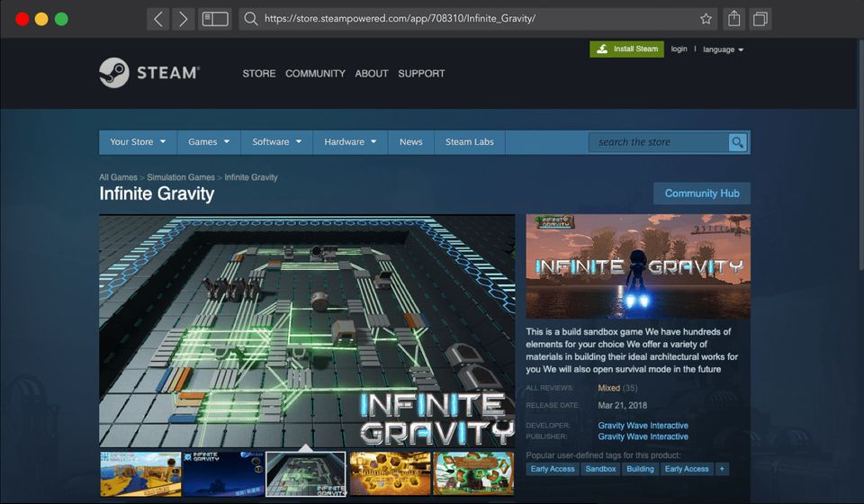Viewport: 864px width, 504px height.
Task: Go back using browser back arrow
Action: (158, 19)
